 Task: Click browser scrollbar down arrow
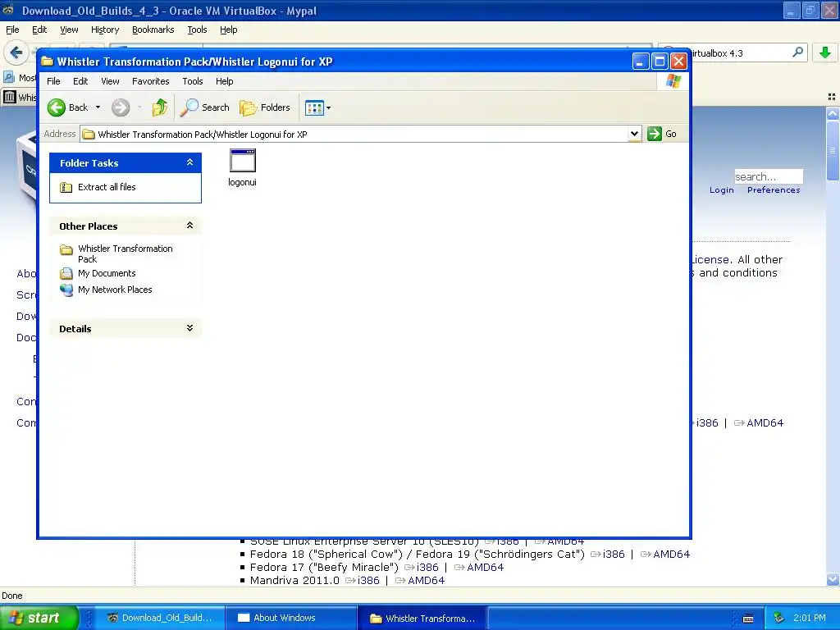tap(833, 579)
